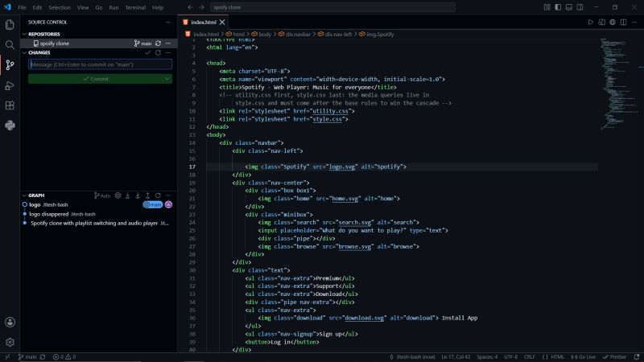The height and width of the screenshot is (362, 644).
Task: Open the Customize Layout icon
Action: [547, 7]
